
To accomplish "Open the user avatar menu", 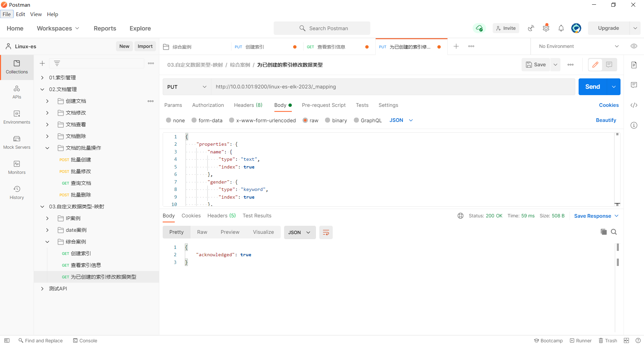I will coord(576,28).
